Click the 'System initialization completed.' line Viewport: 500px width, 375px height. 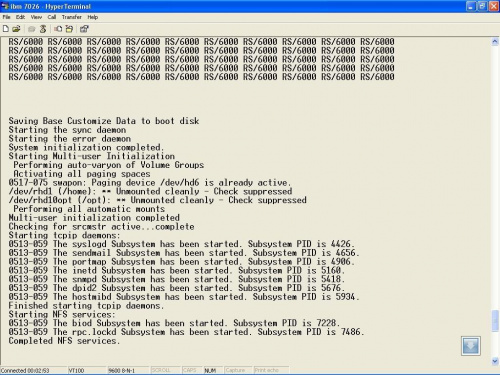(86, 147)
